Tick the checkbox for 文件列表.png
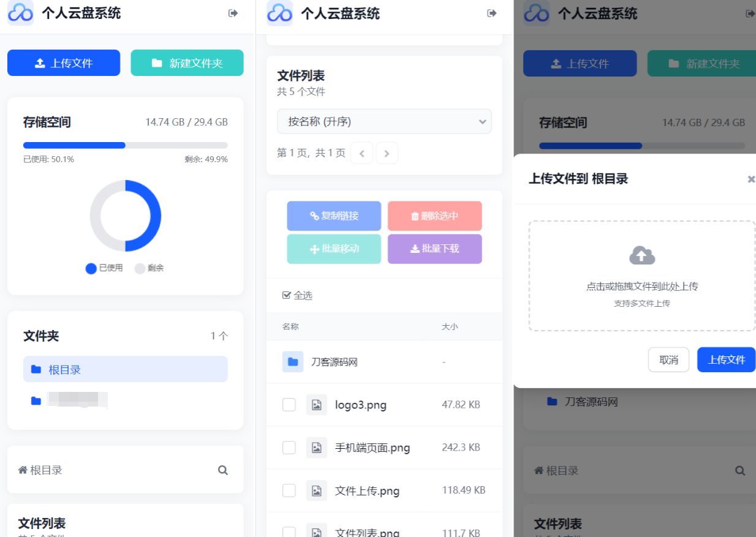Screen dimensions: 756x537 pyautogui.click(x=289, y=531)
